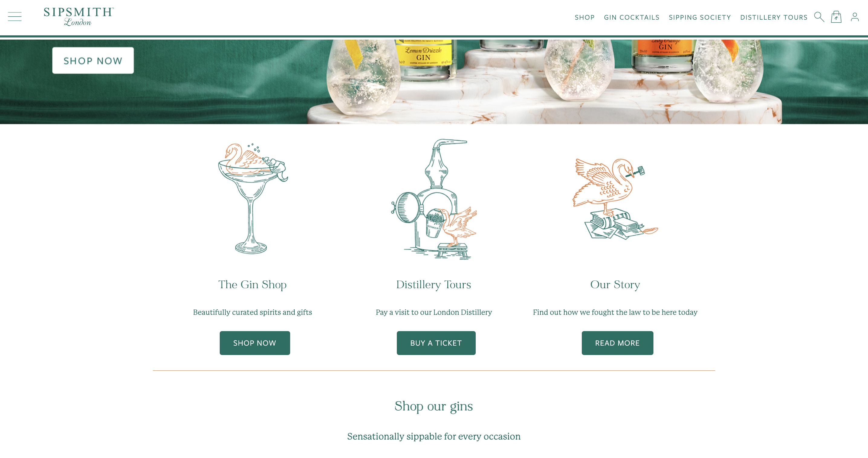Click the white Shop Now banner button
This screenshot has width=868, height=458.
[93, 61]
